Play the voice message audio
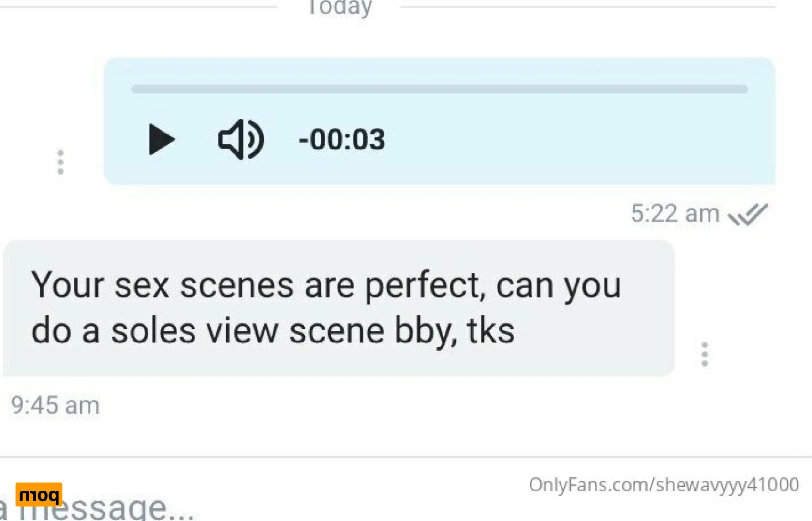Screen dimensions: 812x521 tap(162, 139)
